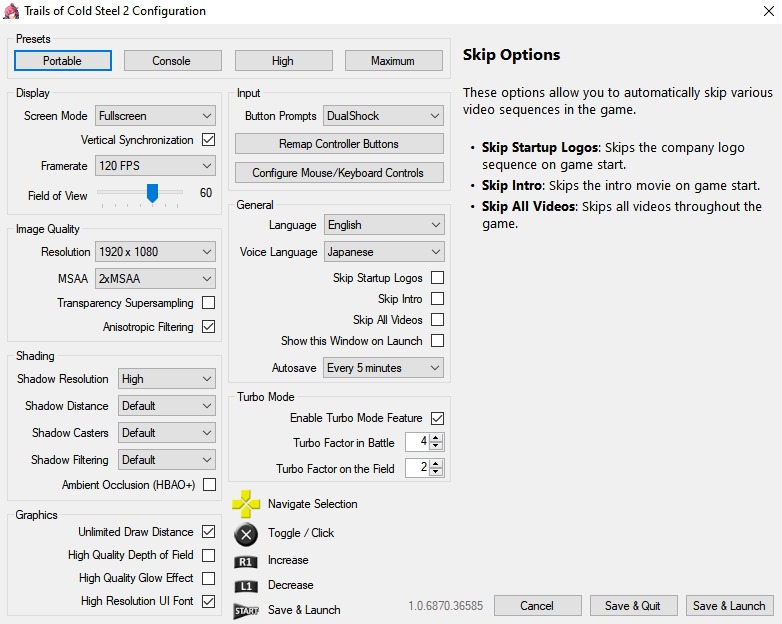The height and width of the screenshot is (624, 782).
Task: Enable Skip Intro checkbox
Action: click(437, 298)
